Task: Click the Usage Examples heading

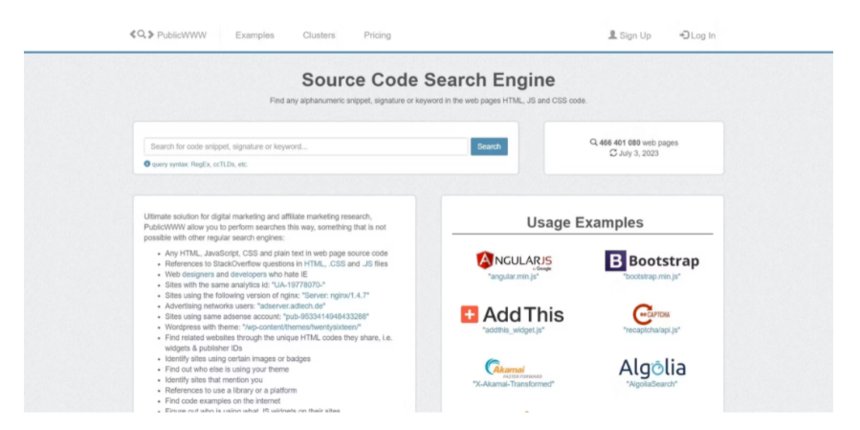Action: (x=585, y=222)
